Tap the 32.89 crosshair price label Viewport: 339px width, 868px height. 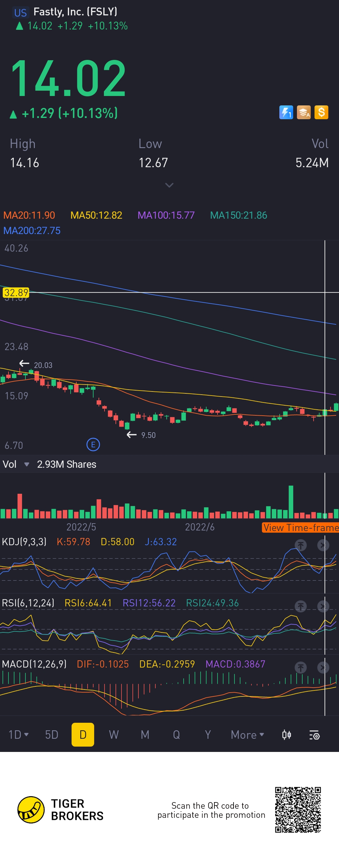point(16,292)
